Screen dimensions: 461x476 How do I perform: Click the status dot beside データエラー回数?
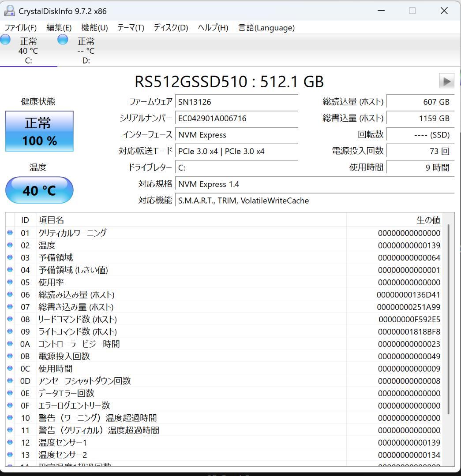click(x=10, y=393)
